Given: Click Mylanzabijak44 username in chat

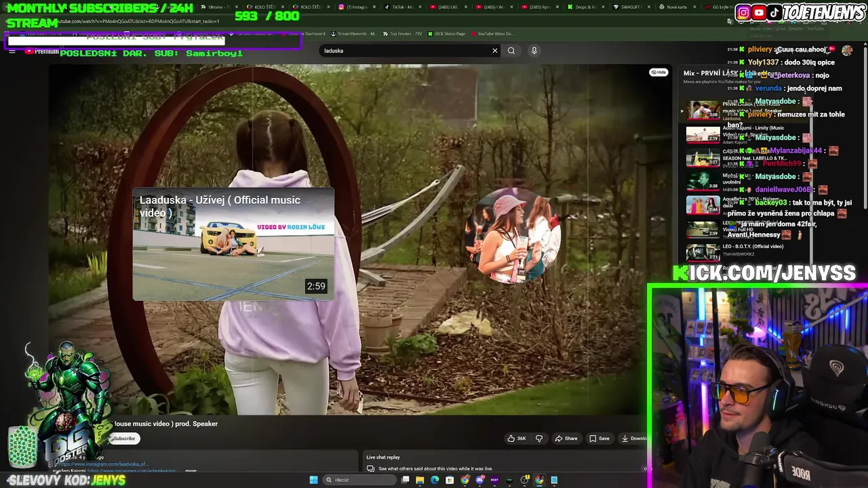Looking at the screenshot, I should pyautogui.click(x=796, y=151).
